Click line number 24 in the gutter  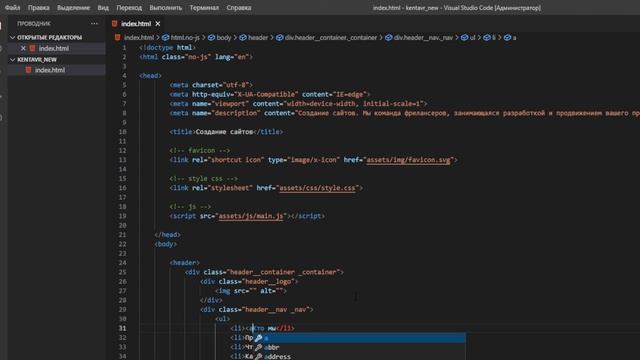122,263
